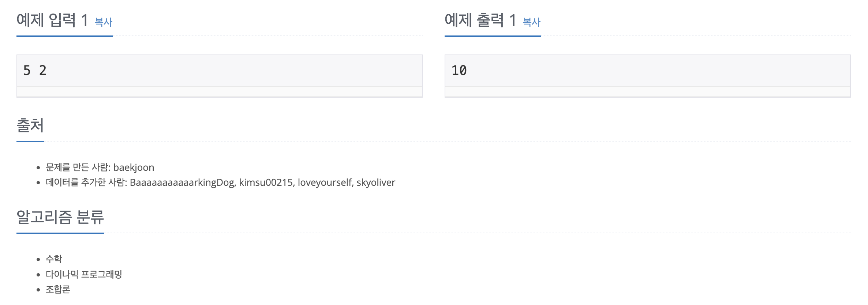Screen dimensions: 868x305
Task: Open BaaaaaaaaaaarkingDog's profile link
Action: click(182, 182)
